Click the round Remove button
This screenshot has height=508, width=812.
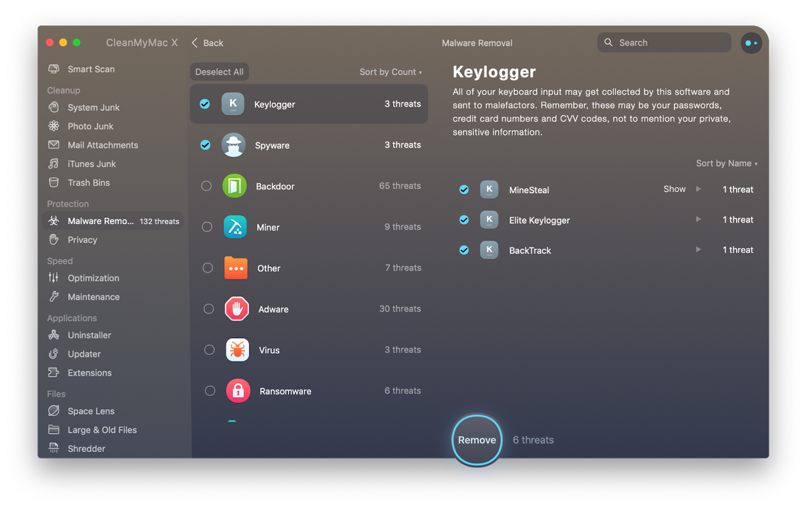(477, 440)
